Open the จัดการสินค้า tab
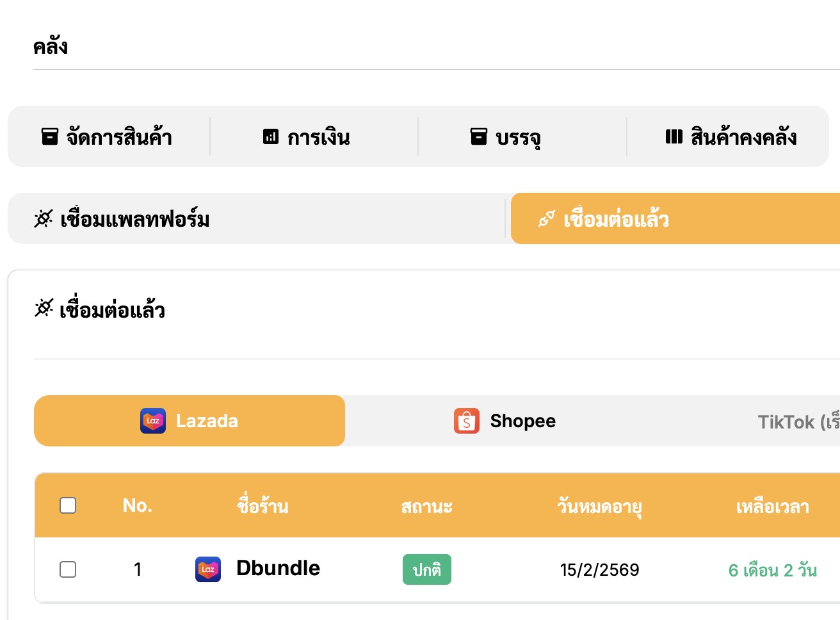Viewport: 840px width, 620px height. [x=108, y=136]
